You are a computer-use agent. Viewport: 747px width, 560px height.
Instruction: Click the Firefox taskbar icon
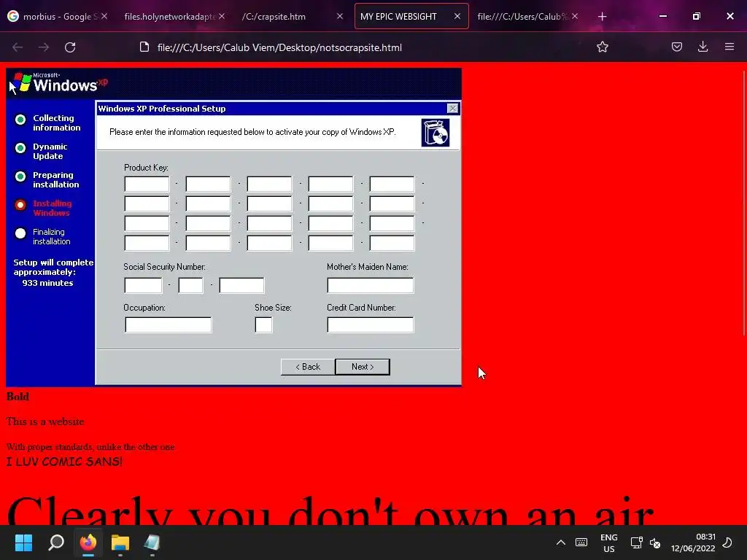(x=88, y=542)
